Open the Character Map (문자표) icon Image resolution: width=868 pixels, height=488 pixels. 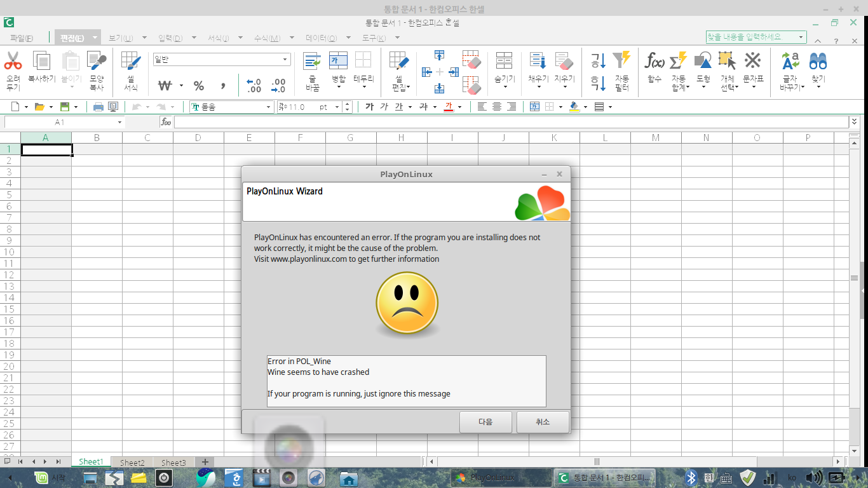click(753, 61)
